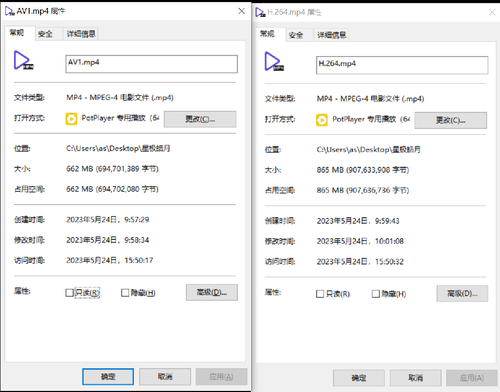Click the Change (C) button for AV1.mp4
The width and height of the screenshot is (500, 392).
tap(200, 119)
